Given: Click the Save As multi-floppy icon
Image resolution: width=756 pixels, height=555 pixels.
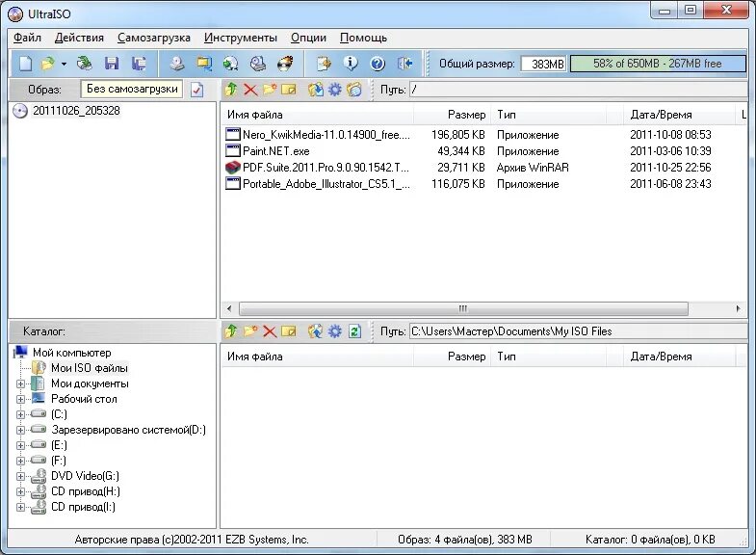Looking at the screenshot, I should 139,64.
